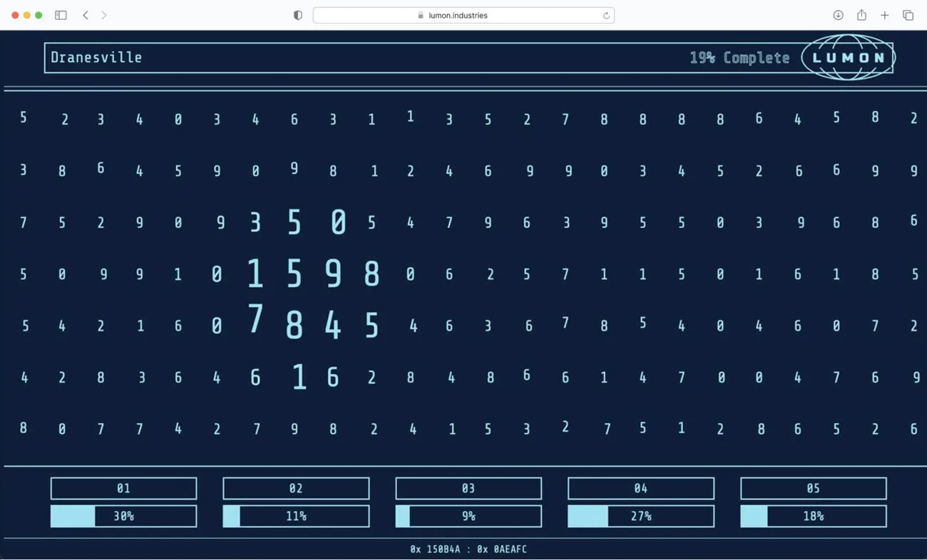This screenshot has width=927, height=560.
Task: Open bin 01
Action: point(123,488)
